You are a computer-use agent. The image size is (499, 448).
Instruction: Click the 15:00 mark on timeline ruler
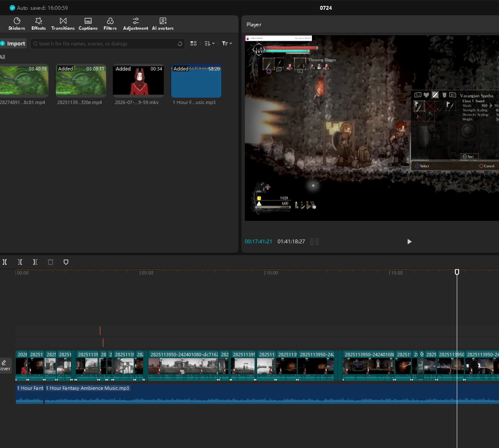pyautogui.click(x=396, y=273)
